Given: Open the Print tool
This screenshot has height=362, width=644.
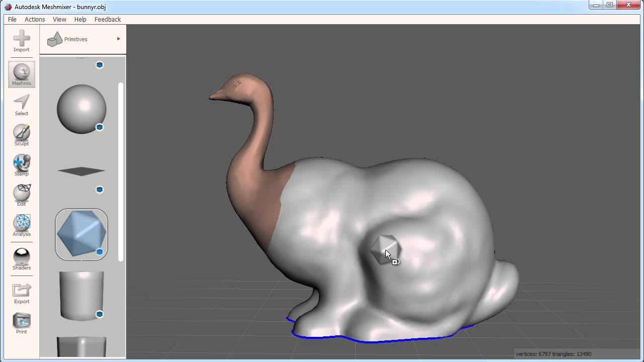Looking at the screenshot, I should tap(22, 323).
